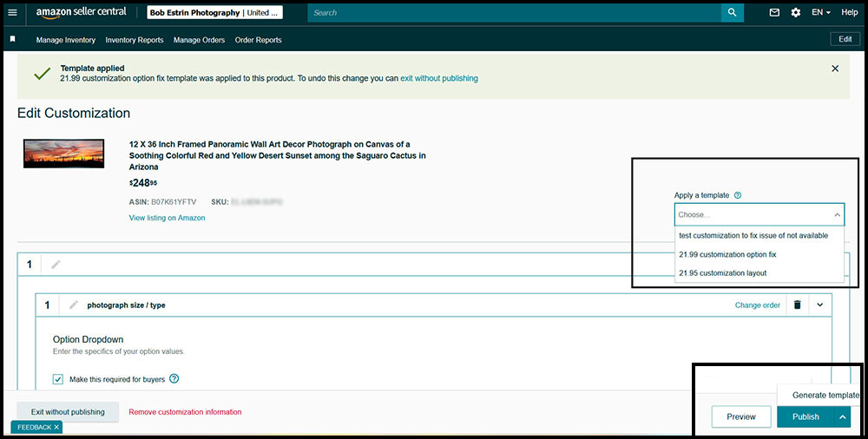
Task: Edit the photograph size / type label pencil
Action: [74, 305]
